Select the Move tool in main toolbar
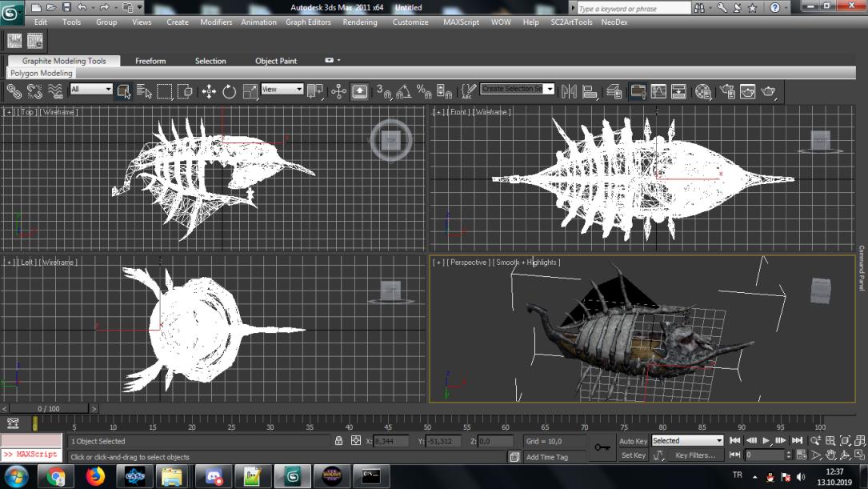868x489 pixels. point(209,92)
